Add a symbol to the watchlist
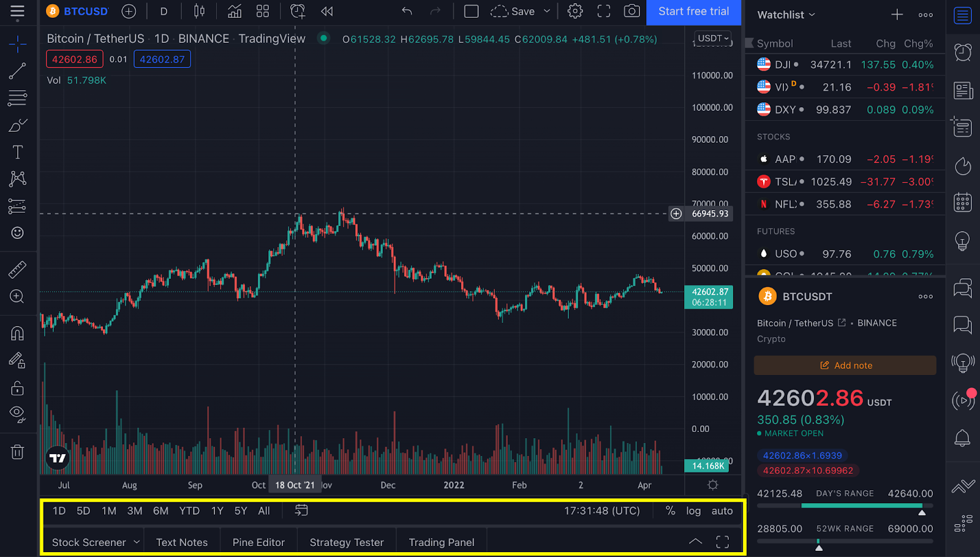The image size is (980, 557). pyautogui.click(x=897, y=15)
